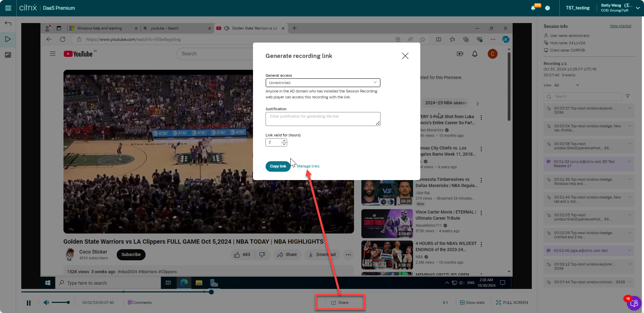This screenshot has width=644, height=313.
Task: Click the Windows Start button in recorded taskbar
Action: [48, 283]
